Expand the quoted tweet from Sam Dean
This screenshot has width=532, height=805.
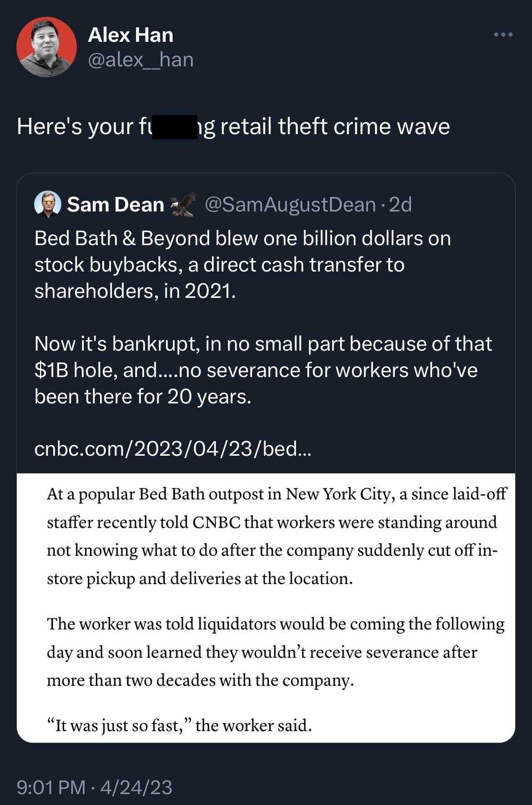tap(266, 318)
